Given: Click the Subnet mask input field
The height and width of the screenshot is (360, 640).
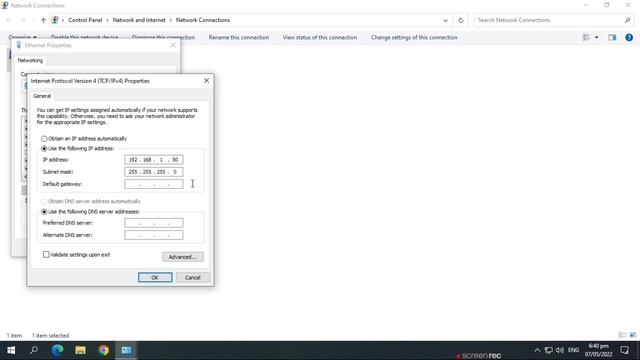Looking at the screenshot, I should (153, 172).
